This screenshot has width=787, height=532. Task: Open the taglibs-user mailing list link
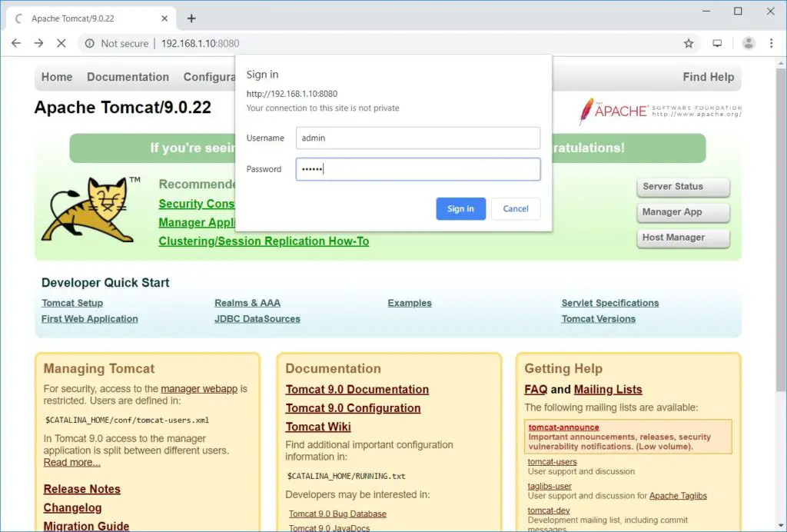click(550, 487)
